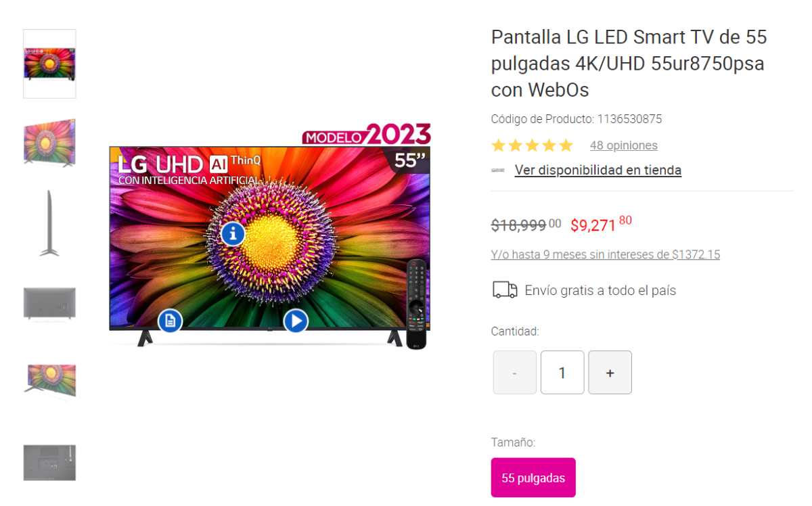Show the side profile TV thumbnail
The image size is (812, 506).
[49, 223]
